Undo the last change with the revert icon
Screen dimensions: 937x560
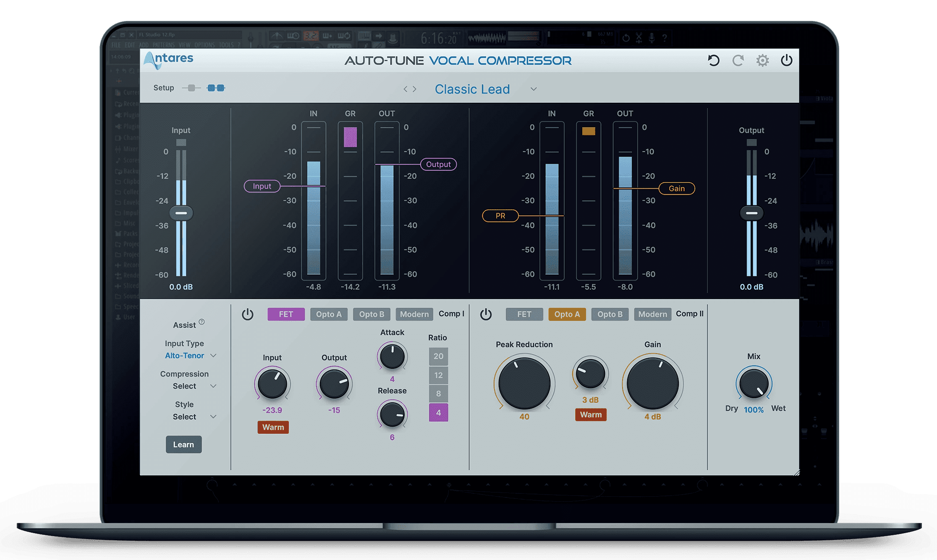(x=714, y=60)
